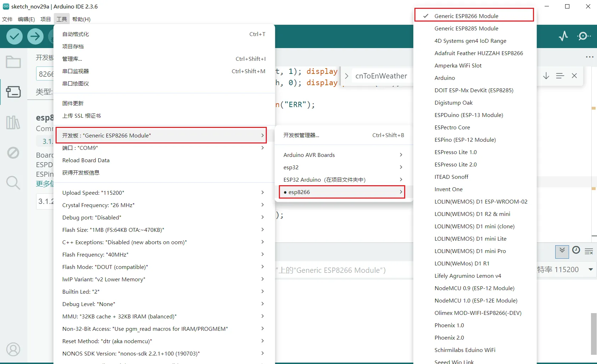Click the 项目存档 menu entry
597x364 pixels.
pyautogui.click(x=164, y=46)
